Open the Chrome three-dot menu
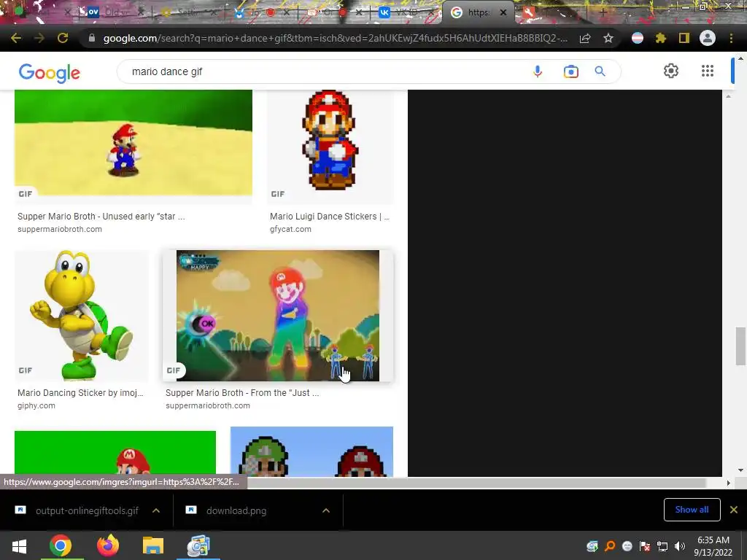This screenshot has width=747, height=560. coord(731,38)
